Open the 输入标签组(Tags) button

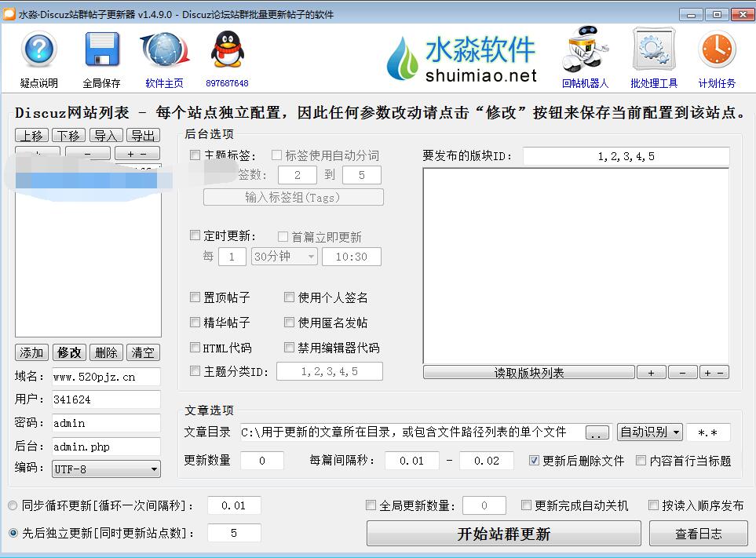(x=293, y=197)
